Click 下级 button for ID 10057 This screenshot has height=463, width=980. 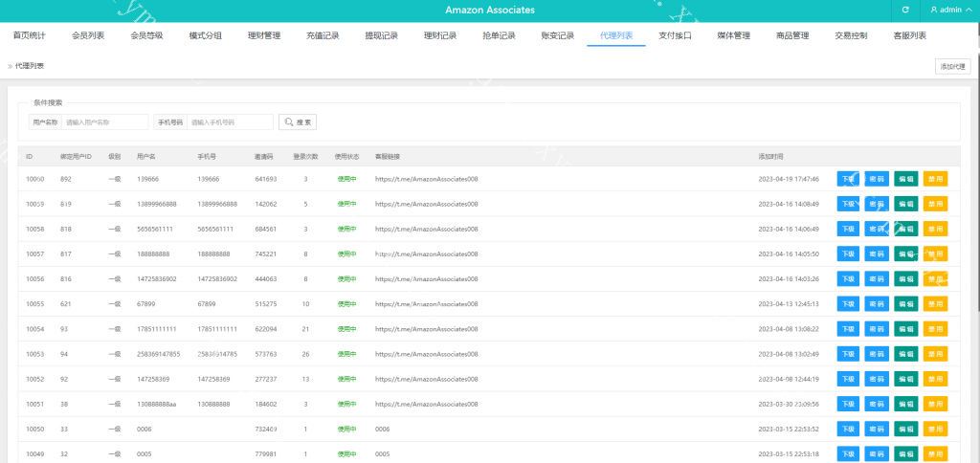tap(848, 254)
